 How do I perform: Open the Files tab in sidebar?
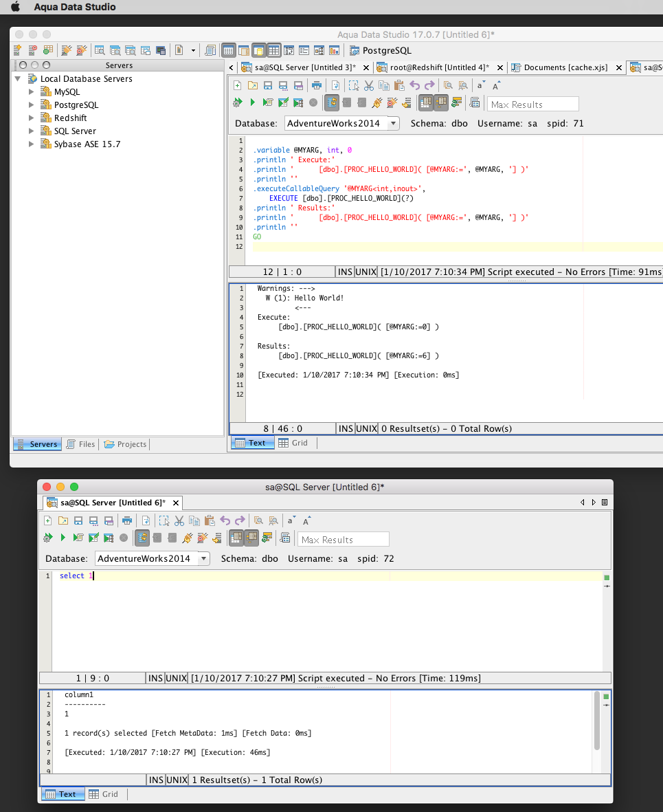coord(81,443)
